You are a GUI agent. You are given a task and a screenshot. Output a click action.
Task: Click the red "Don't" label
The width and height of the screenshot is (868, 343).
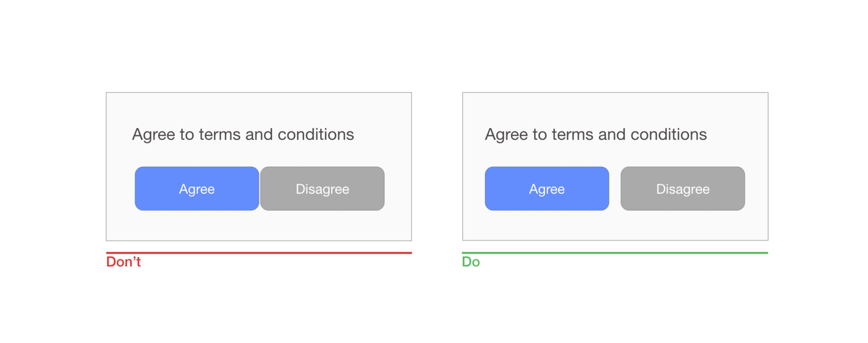click(124, 262)
